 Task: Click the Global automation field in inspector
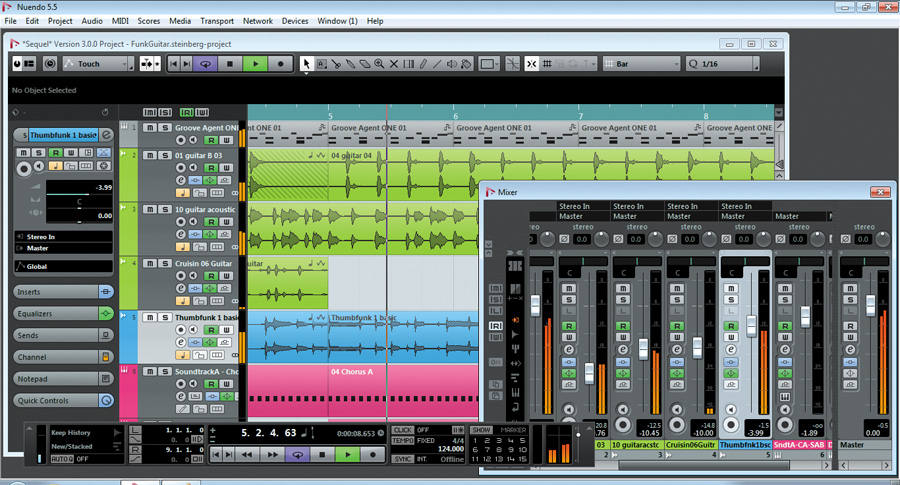64,266
